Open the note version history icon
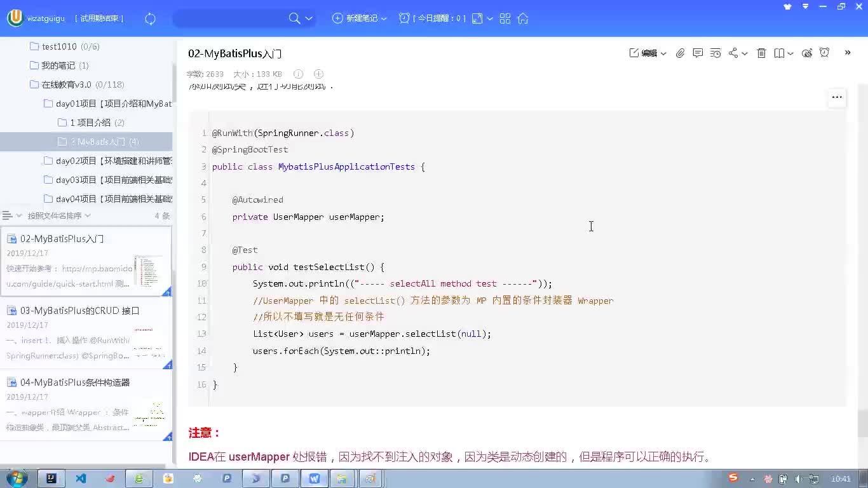Image resolution: width=868 pixels, height=488 pixels. [x=715, y=53]
